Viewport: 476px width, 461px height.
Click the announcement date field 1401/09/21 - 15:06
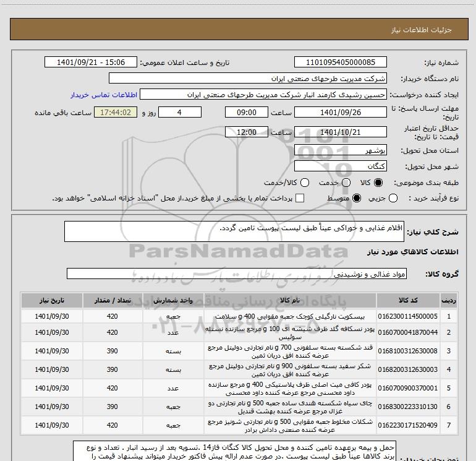[91, 62]
